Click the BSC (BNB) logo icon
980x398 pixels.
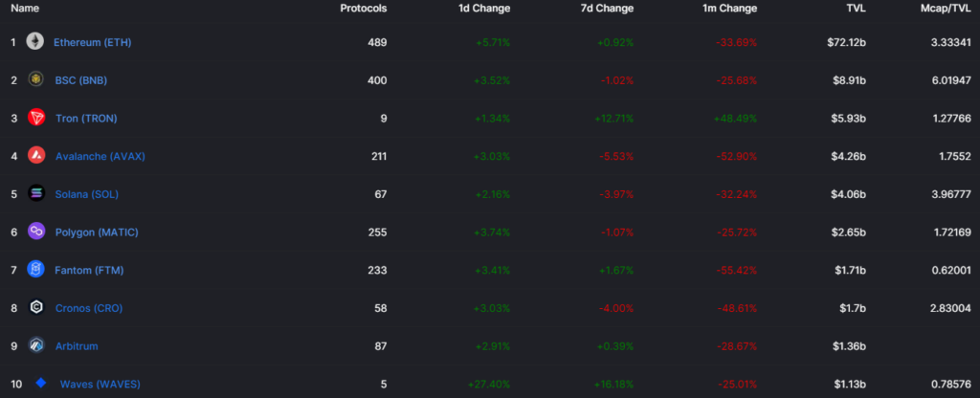click(36, 79)
